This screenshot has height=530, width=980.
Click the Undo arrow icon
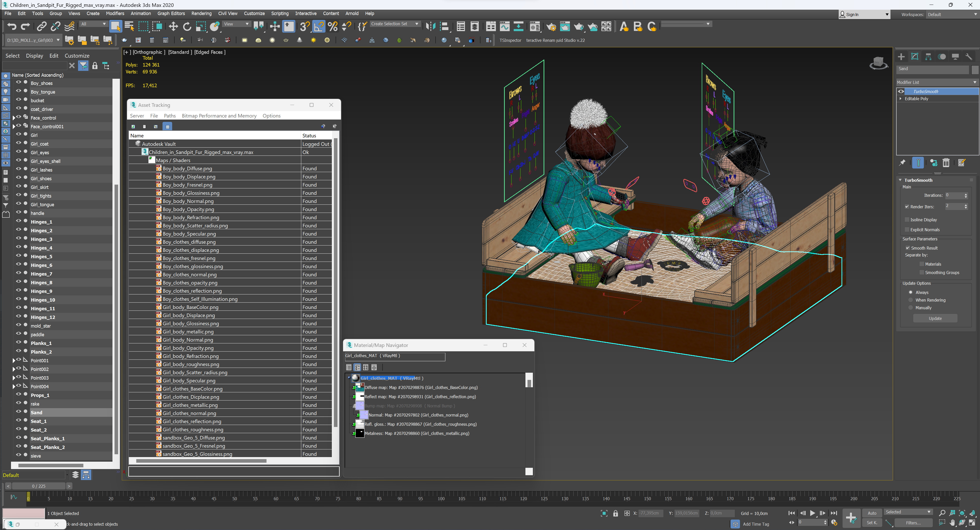[12, 26]
